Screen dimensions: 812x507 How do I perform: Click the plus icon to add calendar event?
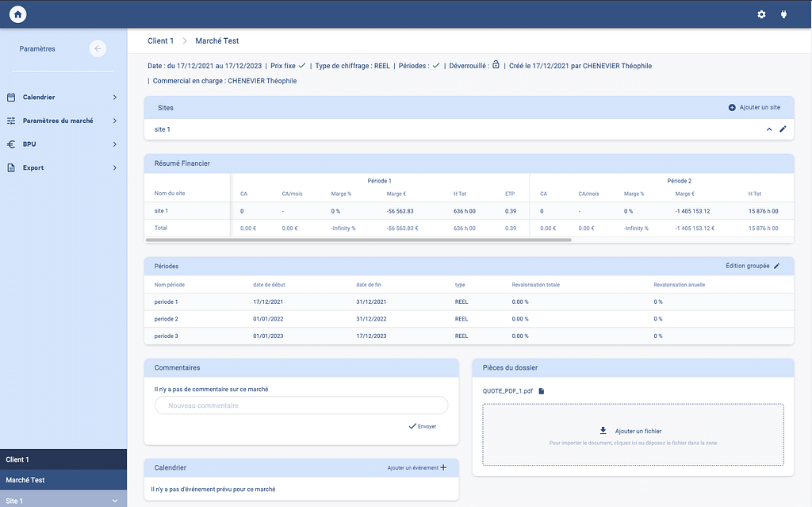443,468
